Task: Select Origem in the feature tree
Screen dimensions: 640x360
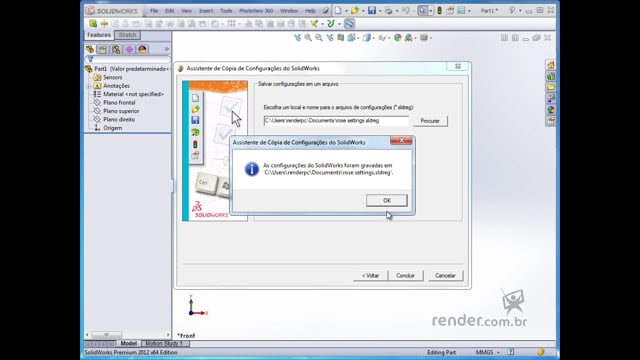Action: pos(112,128)
